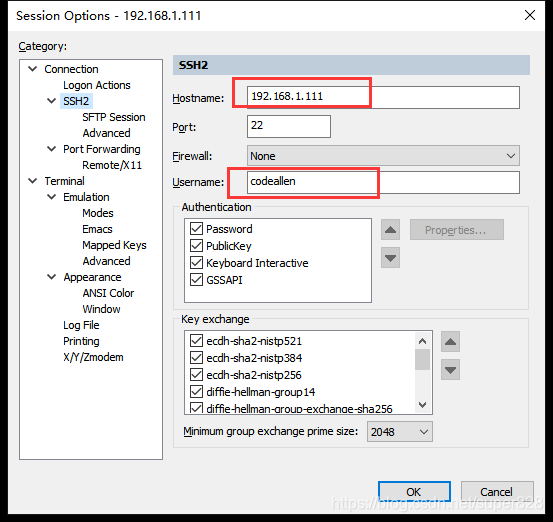Select Modes under Emulation

click(98, 213)
